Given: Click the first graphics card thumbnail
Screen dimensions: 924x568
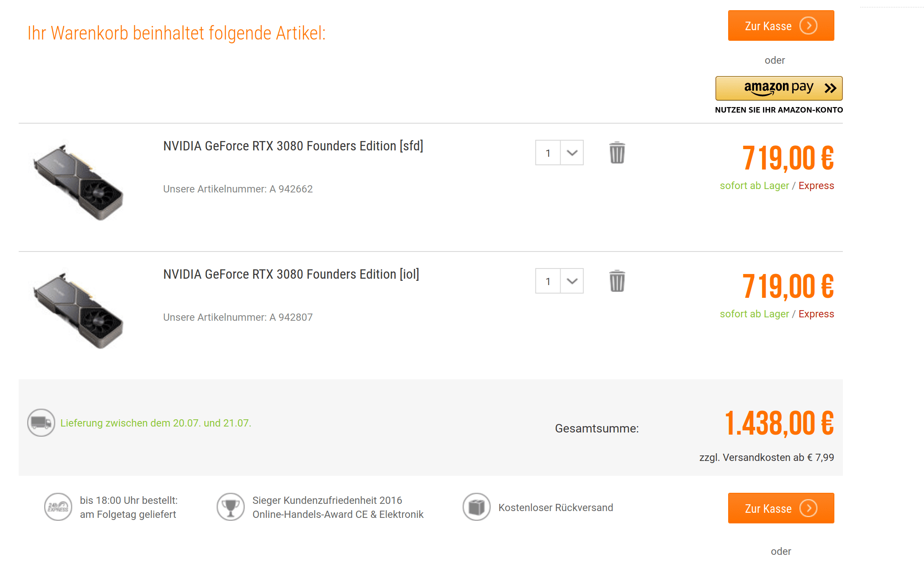Looking at the screenshot, I should point(79,183).
